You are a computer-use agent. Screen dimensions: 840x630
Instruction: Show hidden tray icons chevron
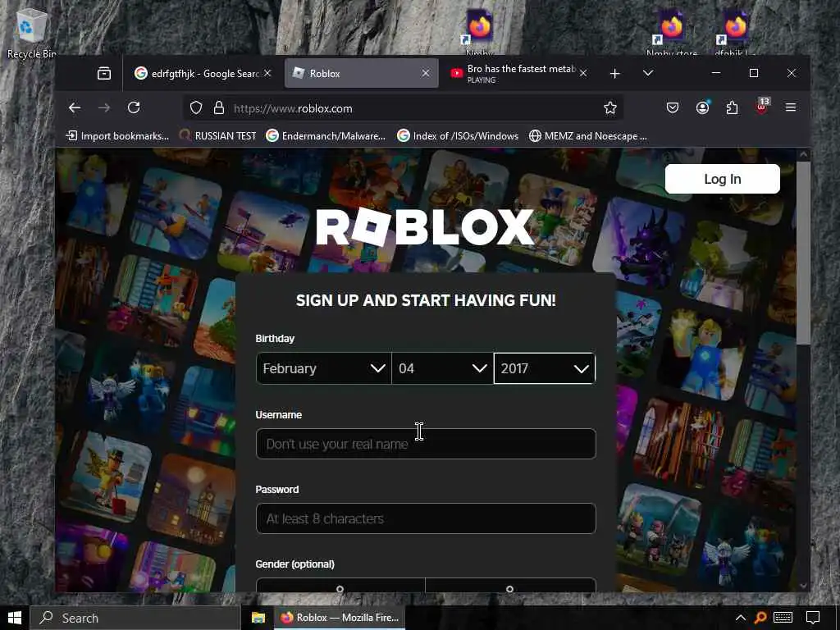point(741,618)
